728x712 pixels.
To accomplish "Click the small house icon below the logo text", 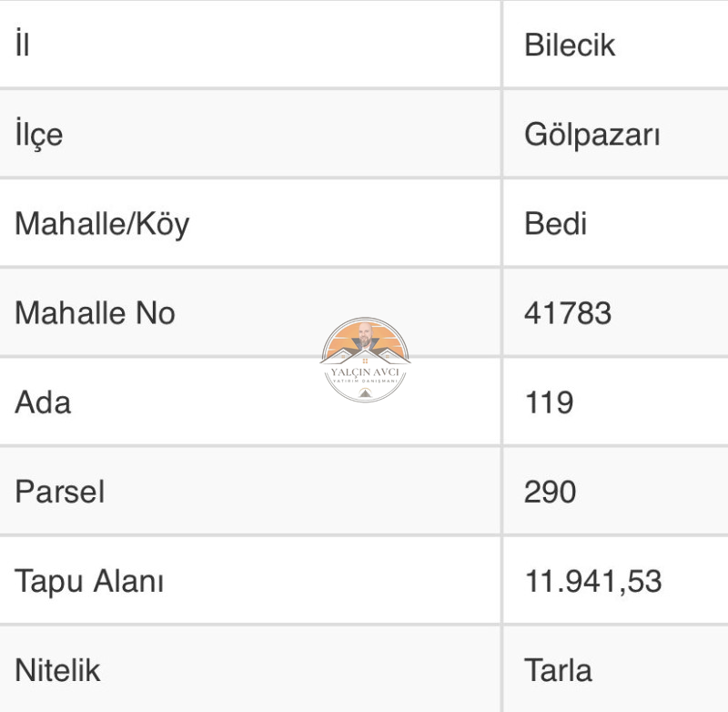I will pyautogui.click(x=365, y=393).
